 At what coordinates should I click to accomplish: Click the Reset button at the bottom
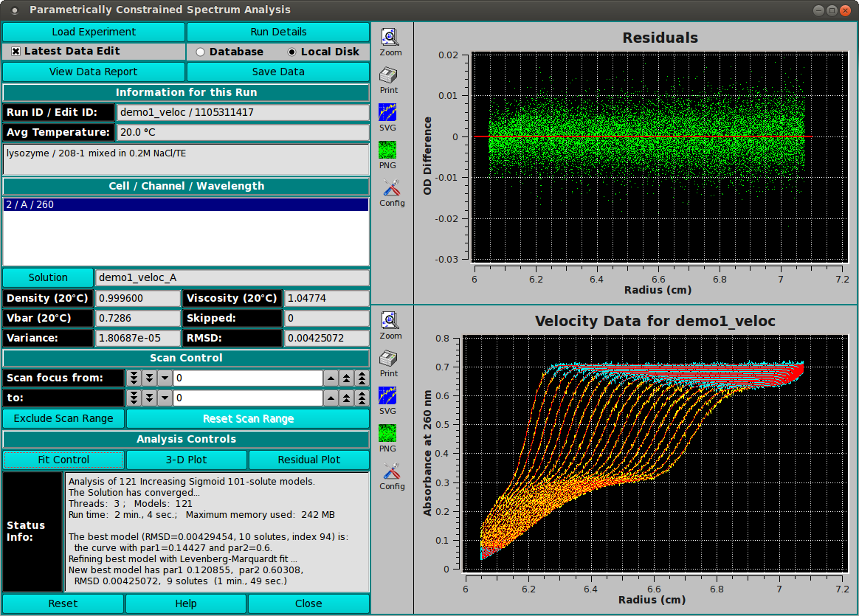pos(63,603)
